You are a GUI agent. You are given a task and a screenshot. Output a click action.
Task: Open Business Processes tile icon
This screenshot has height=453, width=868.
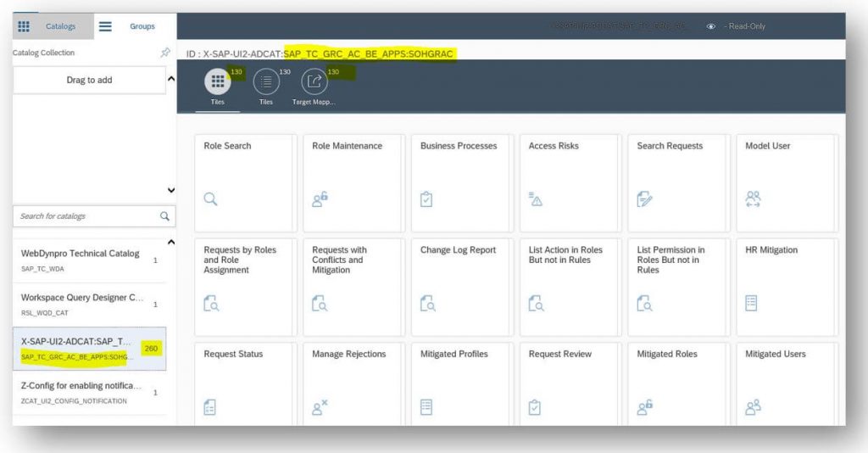[426, 199]
